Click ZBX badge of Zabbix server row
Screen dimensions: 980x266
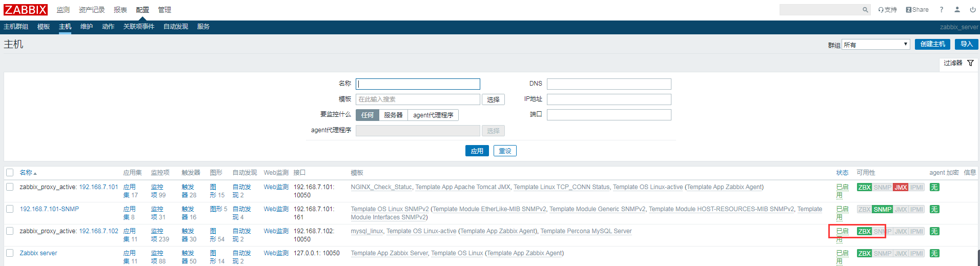(864, 253)
